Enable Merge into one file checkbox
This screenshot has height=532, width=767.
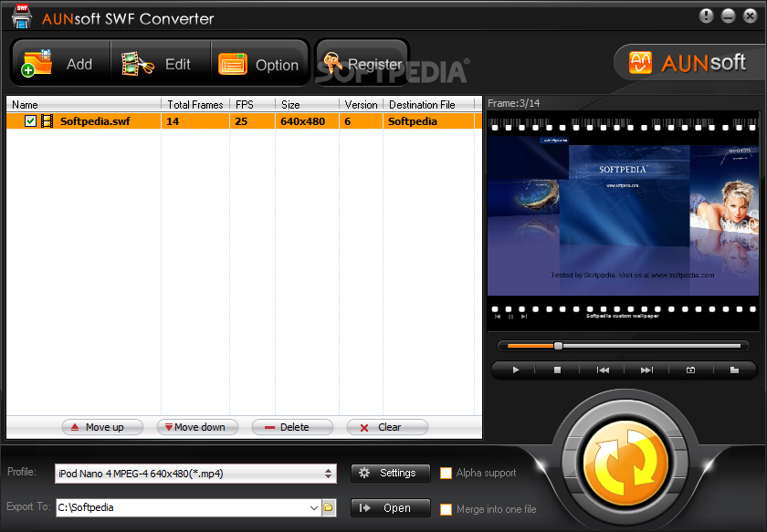[x=446, y=509]
